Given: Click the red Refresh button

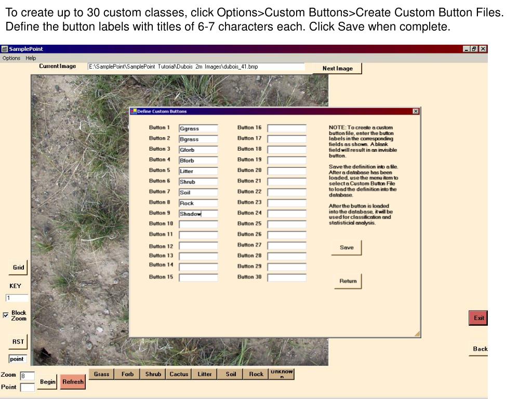Looking at the screenshot, I should click(x=73, y=382).
